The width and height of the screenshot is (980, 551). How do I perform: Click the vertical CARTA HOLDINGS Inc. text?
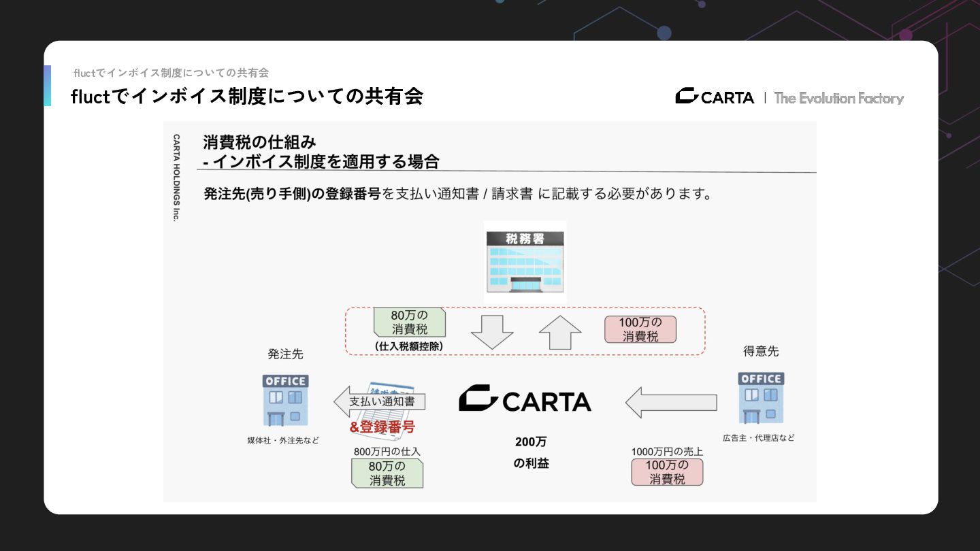tap(176, 178)
